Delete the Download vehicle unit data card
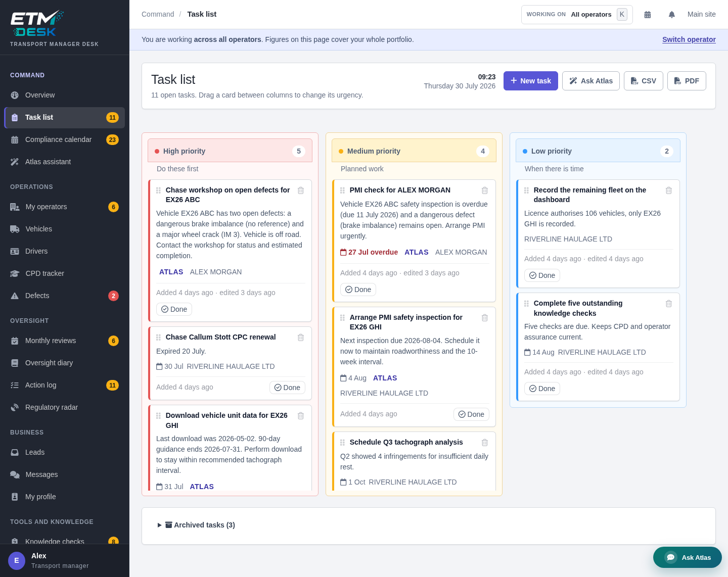This screenshot has height=577, width=728. (301, 416)
